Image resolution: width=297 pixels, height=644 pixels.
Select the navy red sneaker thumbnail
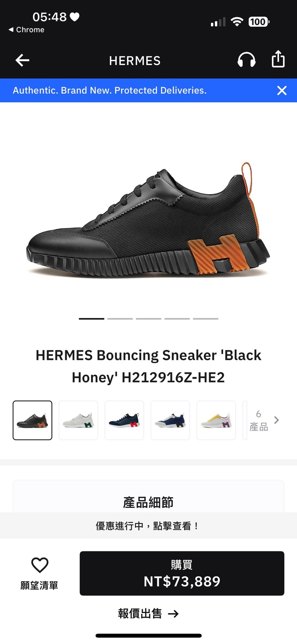click(x=124, y=420)
